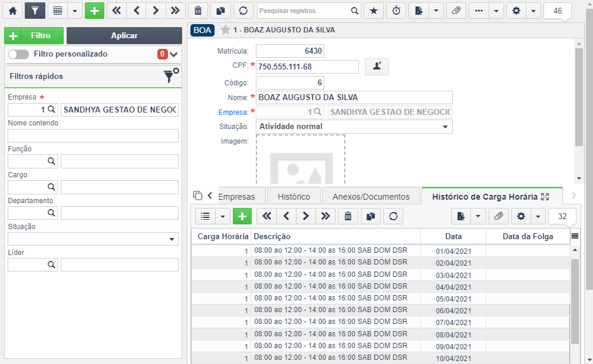Expand dropdown beside three-dots button

496,11
